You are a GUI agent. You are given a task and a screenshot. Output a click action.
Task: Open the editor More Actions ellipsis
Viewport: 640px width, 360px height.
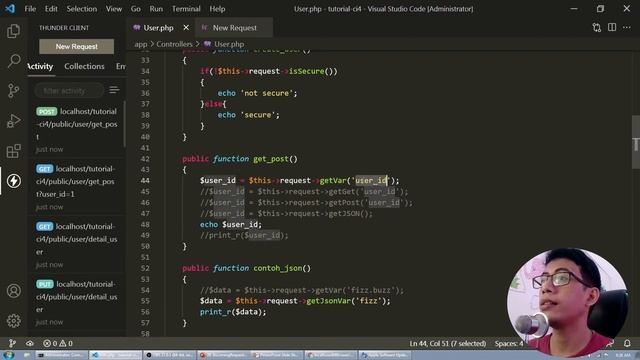(x=627, y=27)
